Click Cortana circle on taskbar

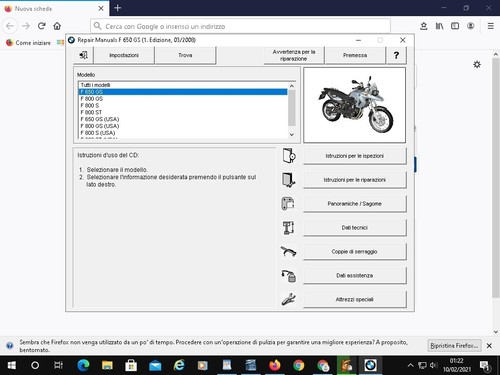pyautogui.click(x=35, y=365)
